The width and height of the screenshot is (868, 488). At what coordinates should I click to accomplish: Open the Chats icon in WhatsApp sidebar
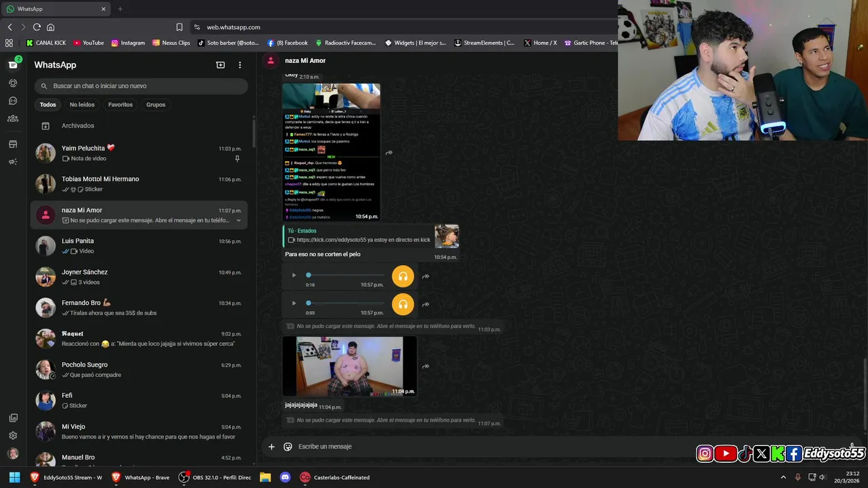[x=13, y=64]
